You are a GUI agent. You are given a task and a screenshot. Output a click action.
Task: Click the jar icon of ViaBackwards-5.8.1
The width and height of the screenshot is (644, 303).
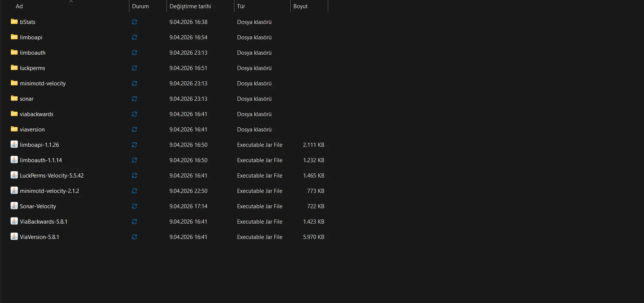[14, 221]
